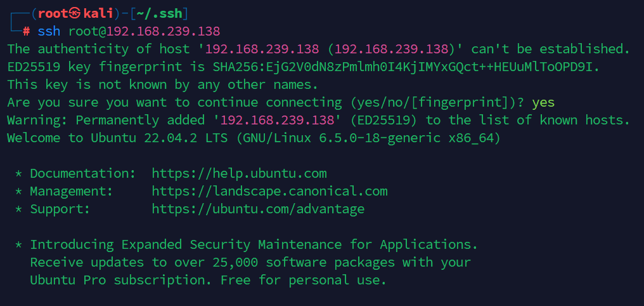
Task: Click the blue "ssh" command word
Action: pyautogui.click(x=49, y=31)
